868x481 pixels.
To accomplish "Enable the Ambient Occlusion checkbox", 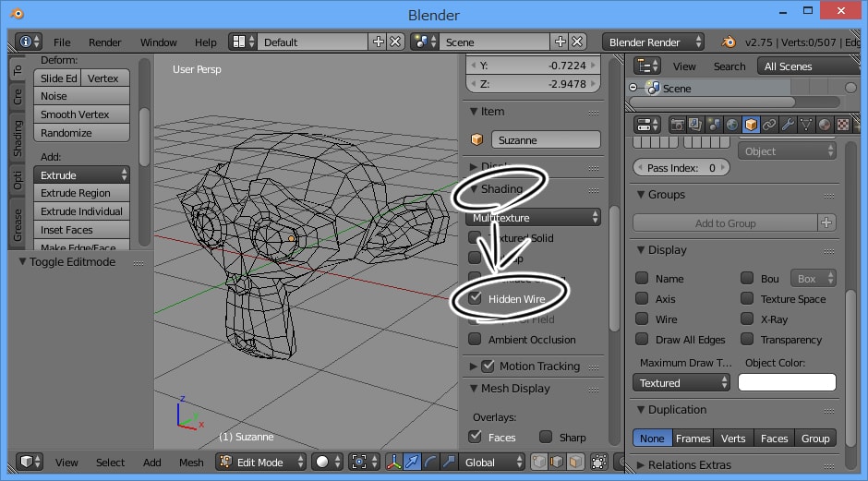I will click(475, 339).
